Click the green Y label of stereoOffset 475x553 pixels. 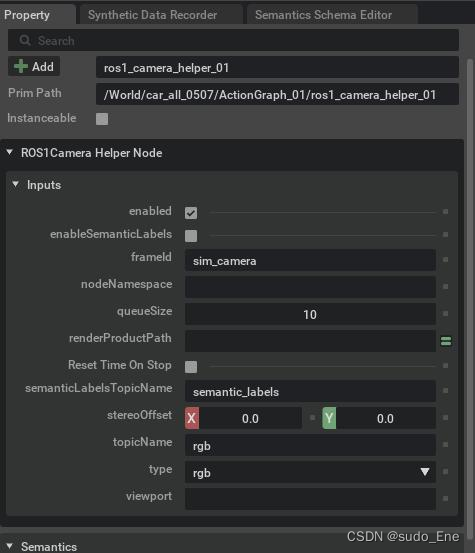[x=329, y=418]
